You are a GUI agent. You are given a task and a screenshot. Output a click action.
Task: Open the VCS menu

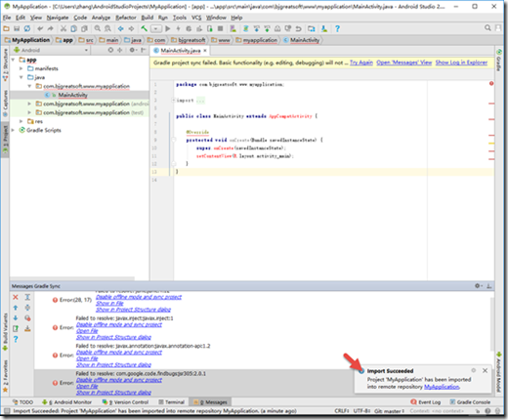196,18
